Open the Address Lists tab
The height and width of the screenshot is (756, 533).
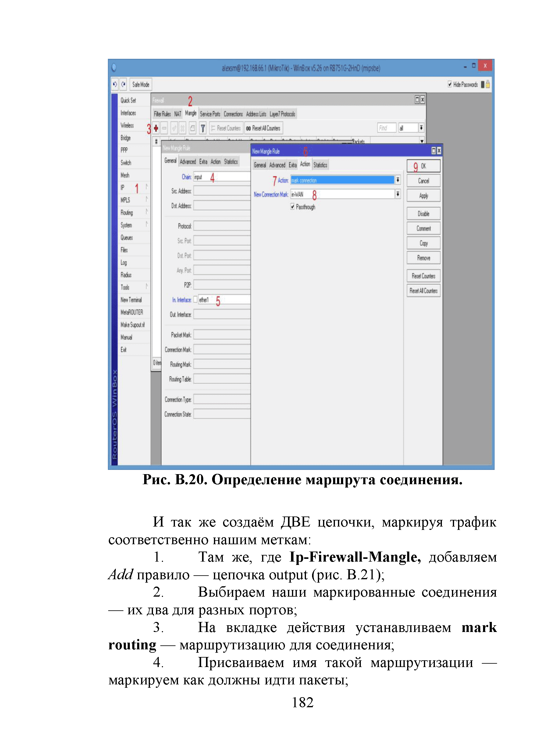256,114
